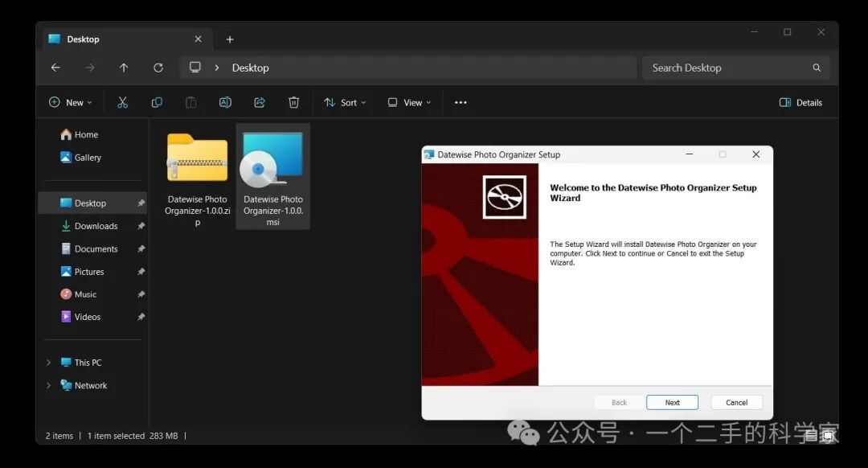Select the Desktop tab label
This screenshot has height=468, width=868.
point(83,39)
